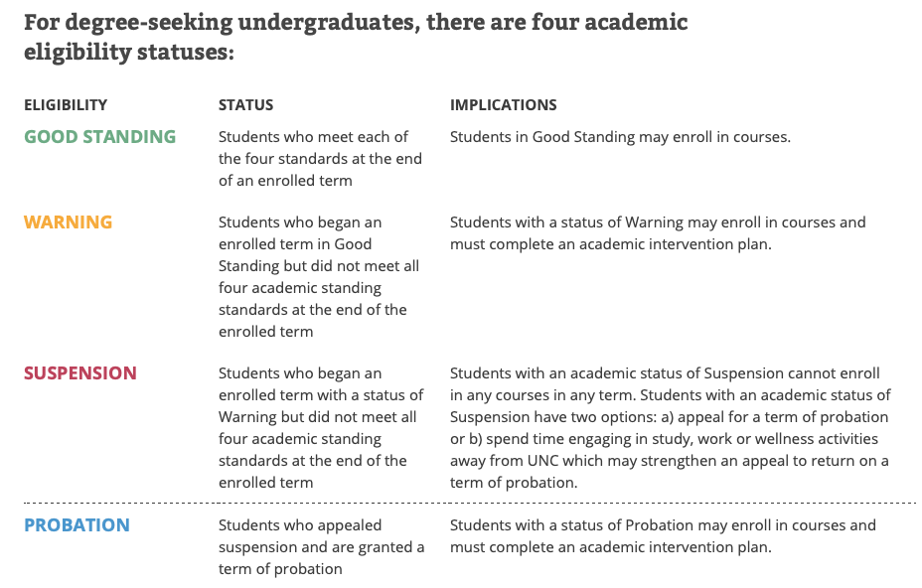Click the ELIGIBILITY column header
The height and width of the screenshot is (588, 922).
66,105
